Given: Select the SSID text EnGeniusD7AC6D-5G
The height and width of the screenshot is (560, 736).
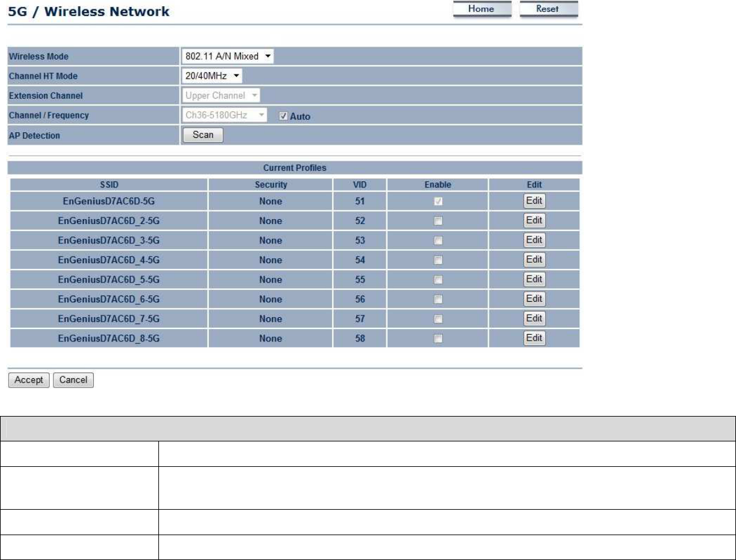Looking at the screenshot, I should click(x=109, y=201).
